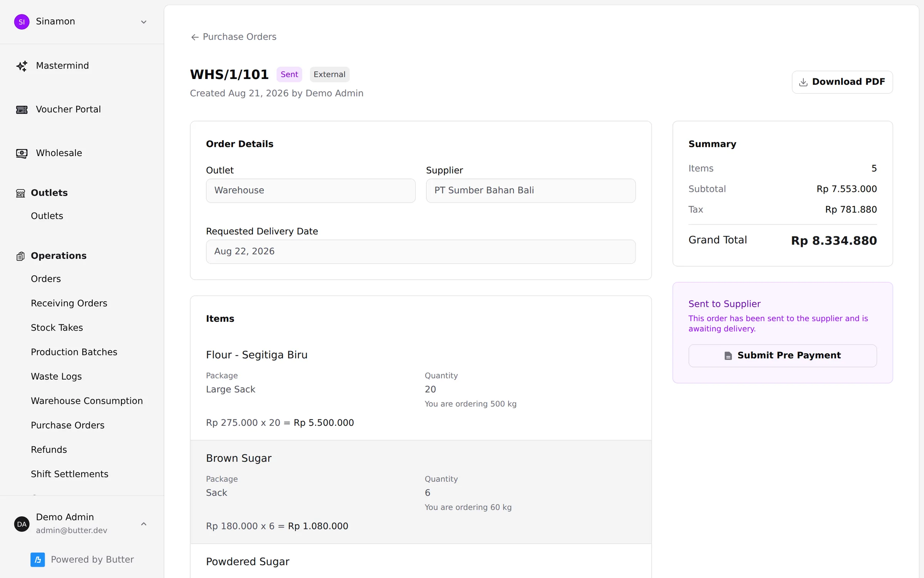Click the purple SI workspace avatar
The width and height of the screenshot is (924, 578).
[x=22, y=22]
